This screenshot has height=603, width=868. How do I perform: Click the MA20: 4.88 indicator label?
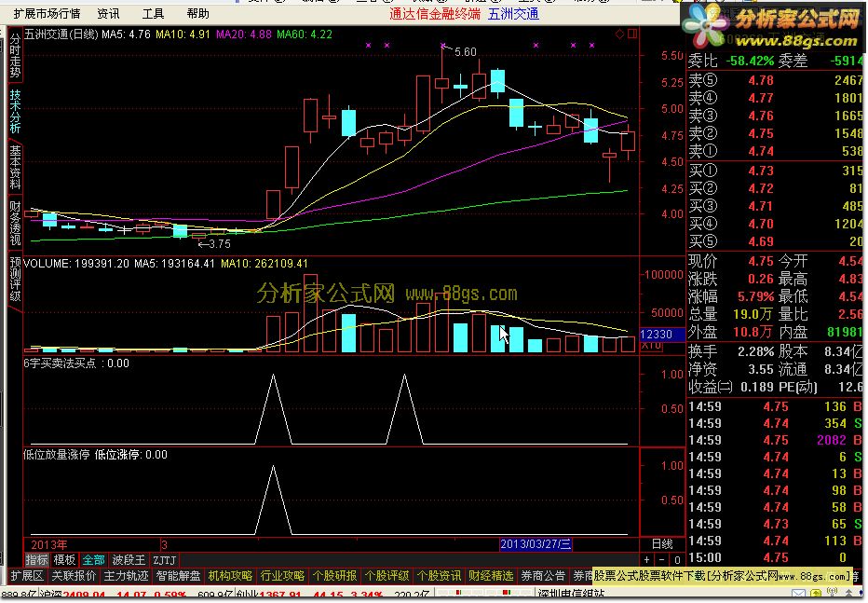[244, 34]
